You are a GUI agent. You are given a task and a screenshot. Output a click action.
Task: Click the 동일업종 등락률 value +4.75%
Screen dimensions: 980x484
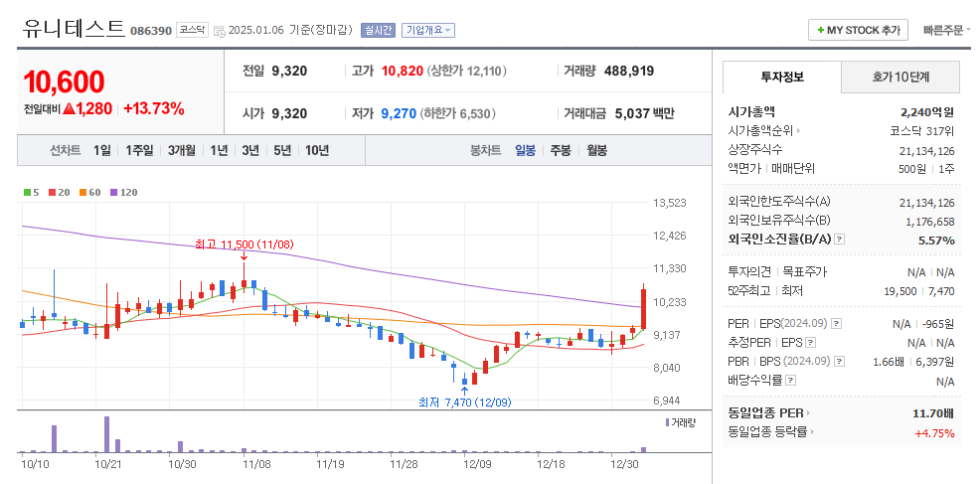tap(934, 432)
